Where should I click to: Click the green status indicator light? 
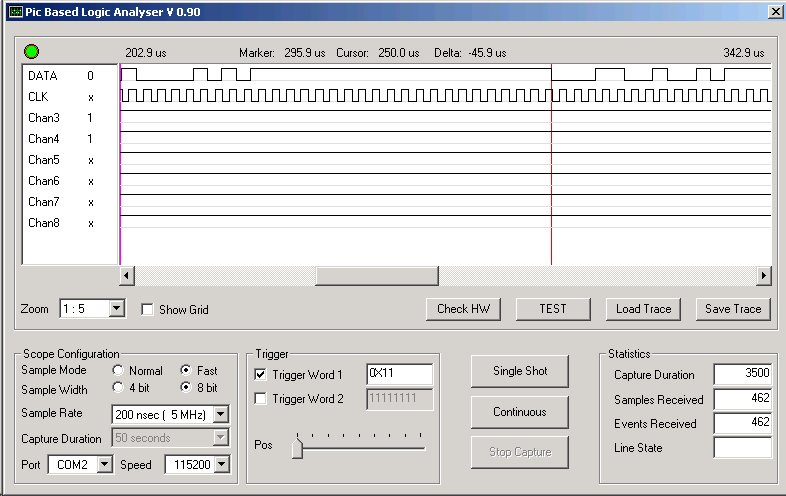coord(32,52)
